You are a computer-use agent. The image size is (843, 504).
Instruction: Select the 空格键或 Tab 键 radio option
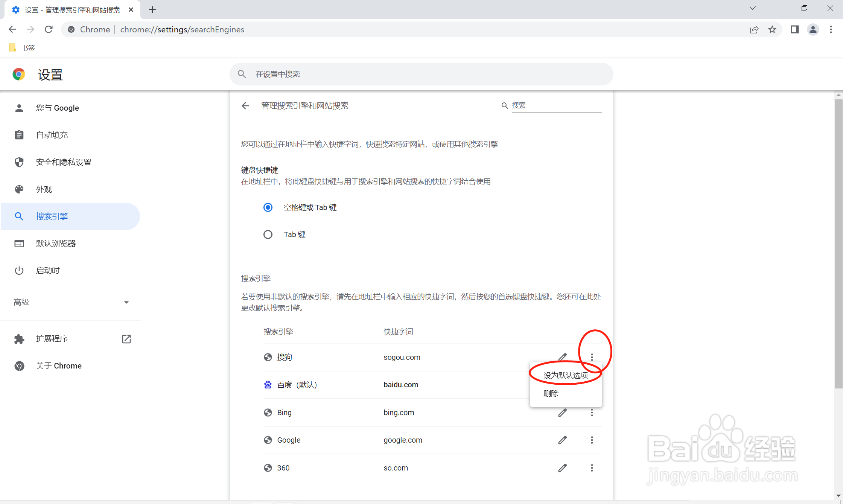(x=268, y=207)
